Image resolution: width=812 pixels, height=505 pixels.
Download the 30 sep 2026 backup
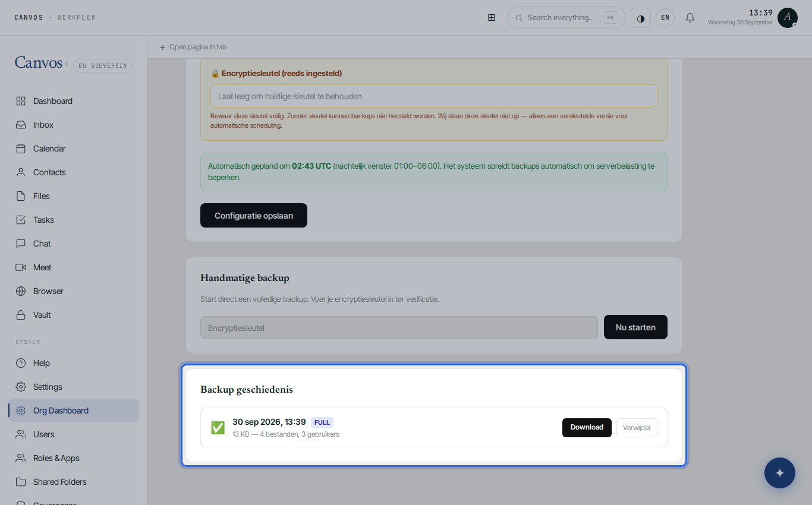point(587,428)
